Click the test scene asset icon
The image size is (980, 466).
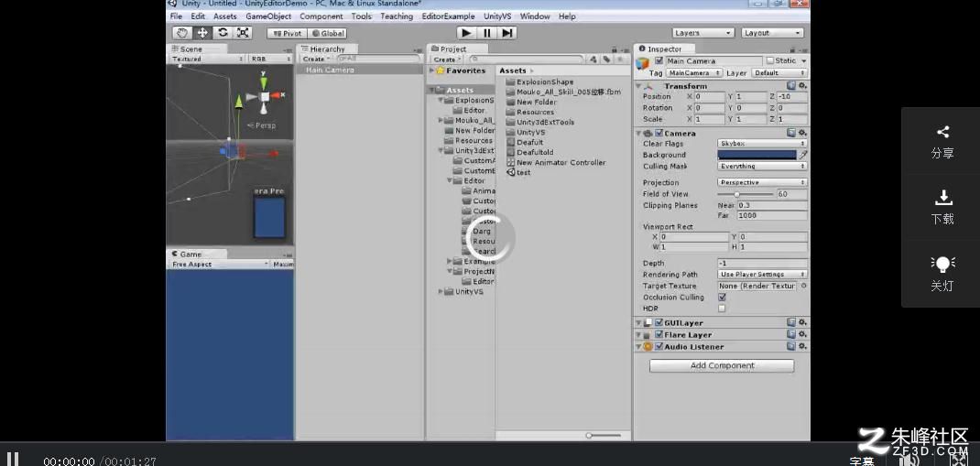click(511, 172)
